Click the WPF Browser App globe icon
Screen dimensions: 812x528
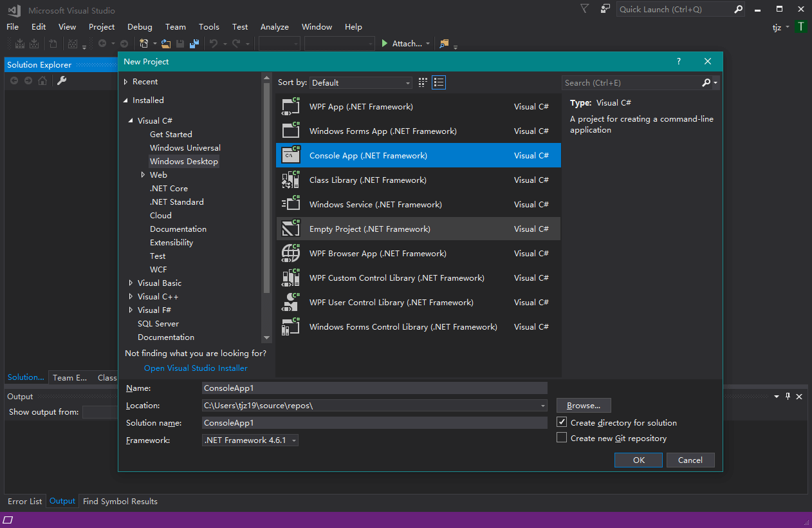point(291,254)
